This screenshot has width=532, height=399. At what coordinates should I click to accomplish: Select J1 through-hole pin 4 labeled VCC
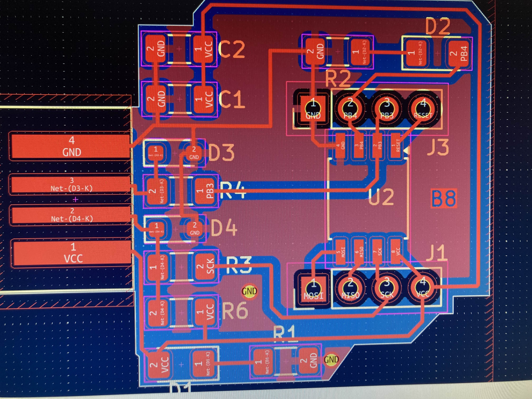point(423,288)
